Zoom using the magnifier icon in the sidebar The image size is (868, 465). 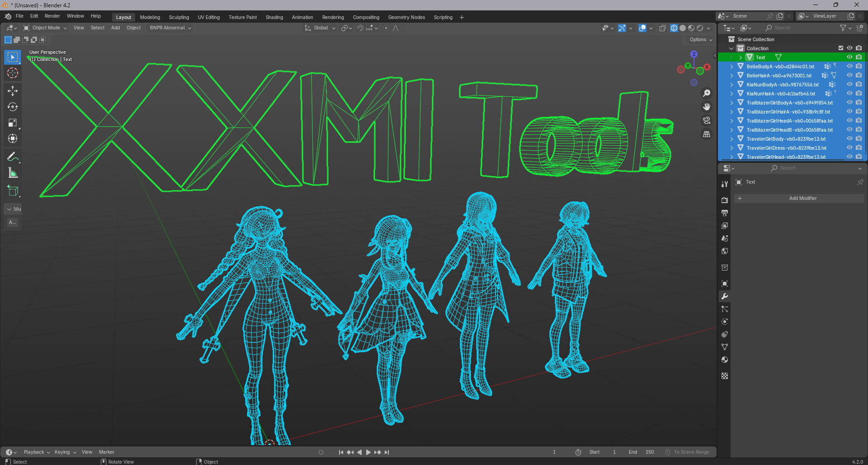point(707,93)
